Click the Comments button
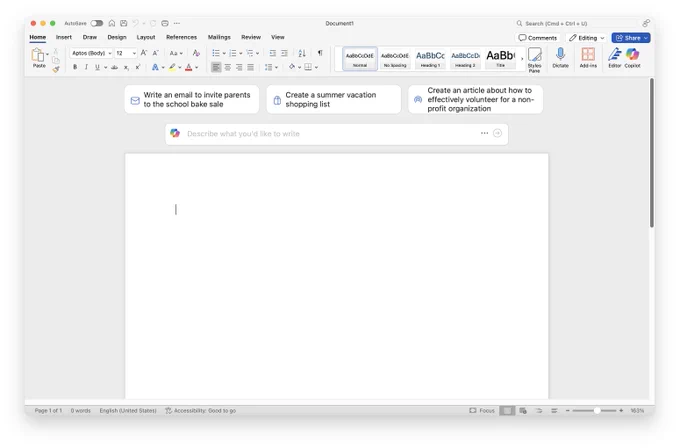The width and height of the screenshot is (680, 448). [x=538, y=38]
